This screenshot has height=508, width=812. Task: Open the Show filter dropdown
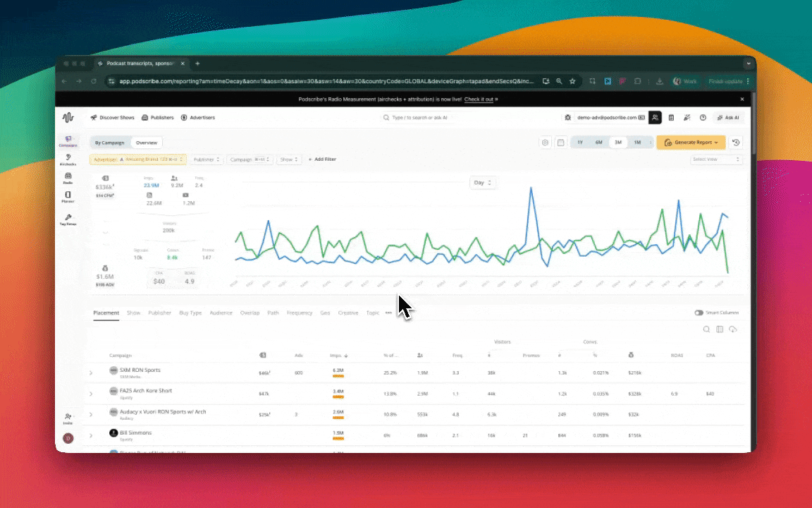(x=289, y=159)
